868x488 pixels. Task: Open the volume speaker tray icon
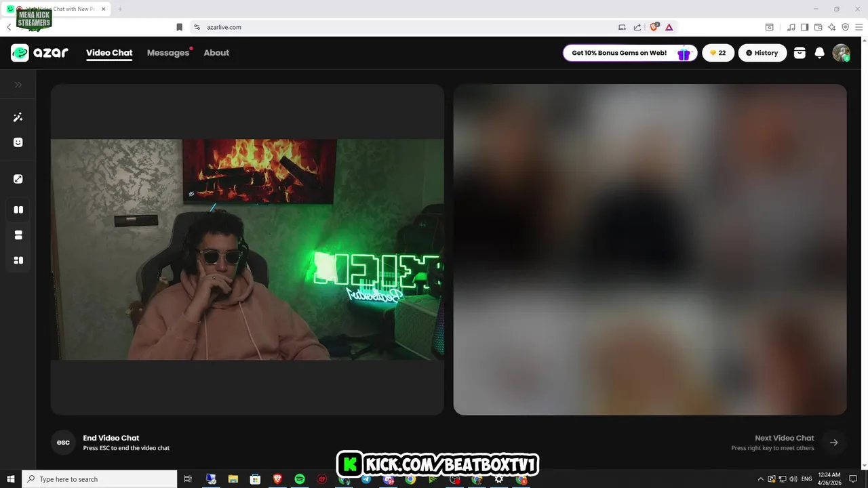tap(793, 479)
